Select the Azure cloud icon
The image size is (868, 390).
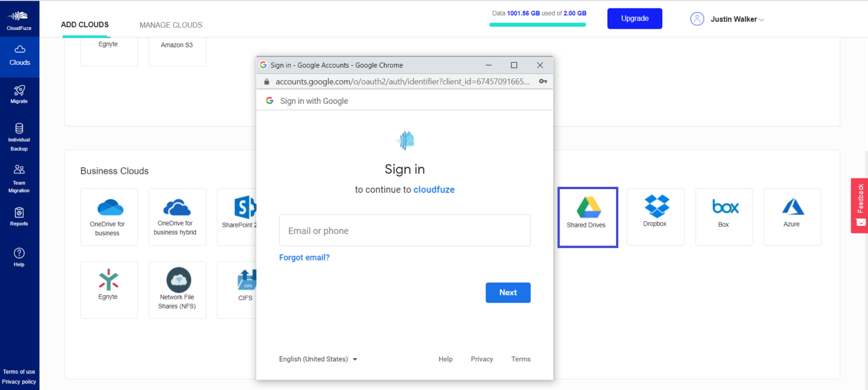792,217
